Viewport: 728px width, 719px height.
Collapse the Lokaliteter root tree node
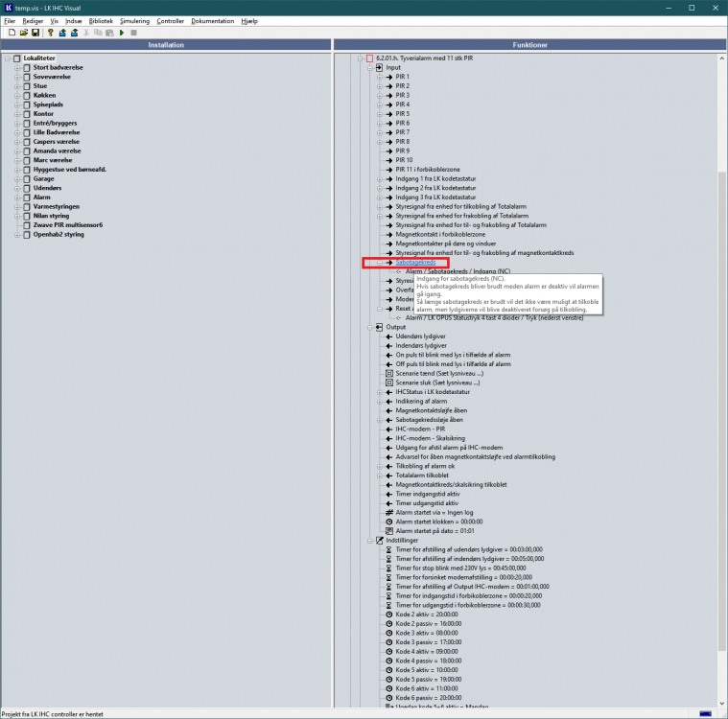[7, 58]
